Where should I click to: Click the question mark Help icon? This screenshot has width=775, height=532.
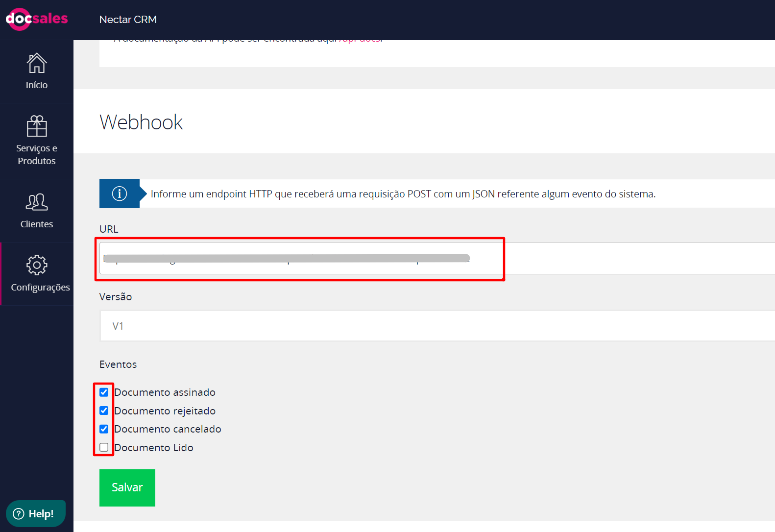pyautogui.click(x=19, y=513)
